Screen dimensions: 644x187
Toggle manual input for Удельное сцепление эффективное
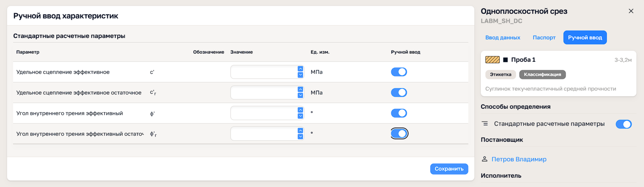pyautogui.click(x=399, y=72)
